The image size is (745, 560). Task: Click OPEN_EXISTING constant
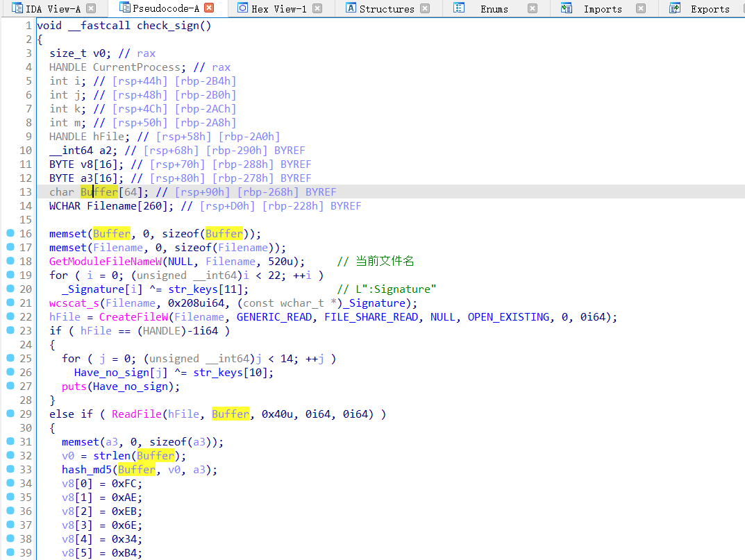coord(508,317)
